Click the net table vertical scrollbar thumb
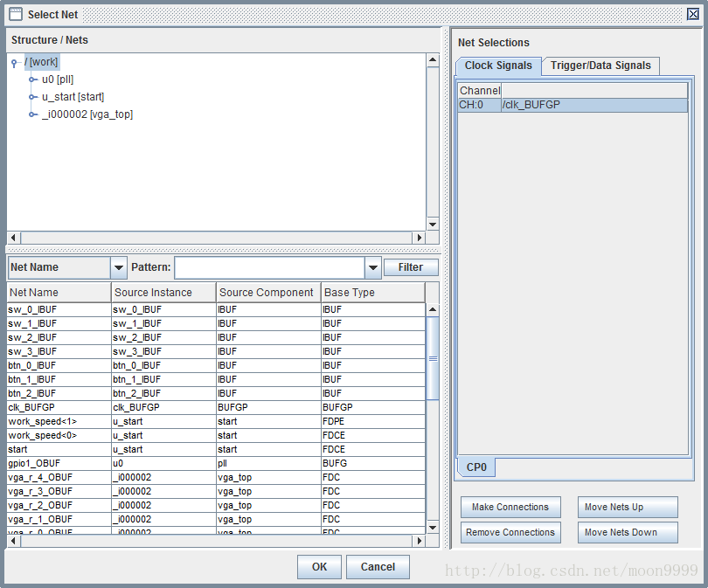Viewport: 708px width, 588px height. (x=433, y=358)
